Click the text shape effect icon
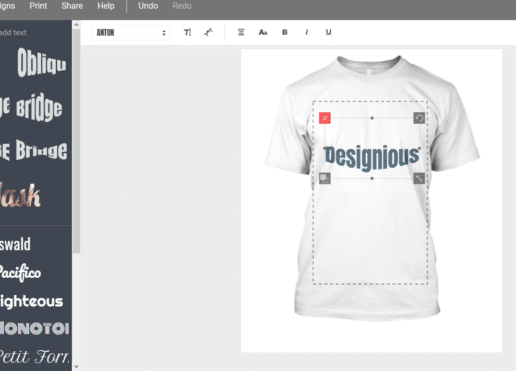The image size is (516, 371). 209,32
